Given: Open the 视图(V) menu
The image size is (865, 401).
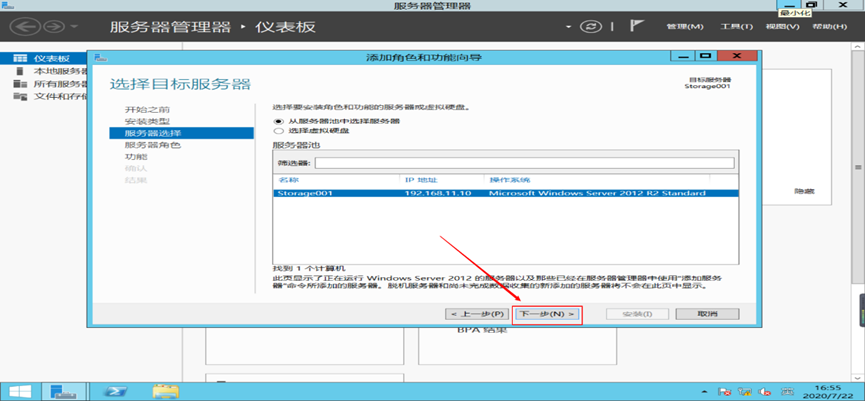Looking at the screenshot, I should [782, 26].
